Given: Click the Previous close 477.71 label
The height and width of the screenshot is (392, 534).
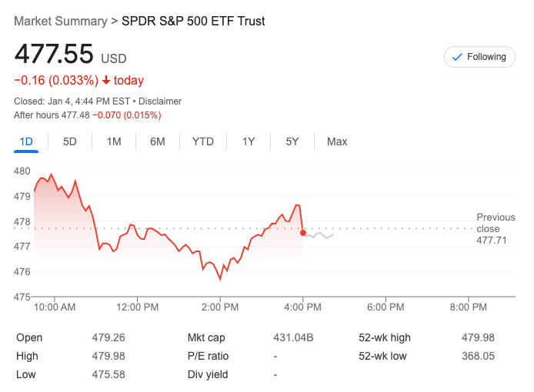Looking at the screenshot, I should tap(496, 229).
